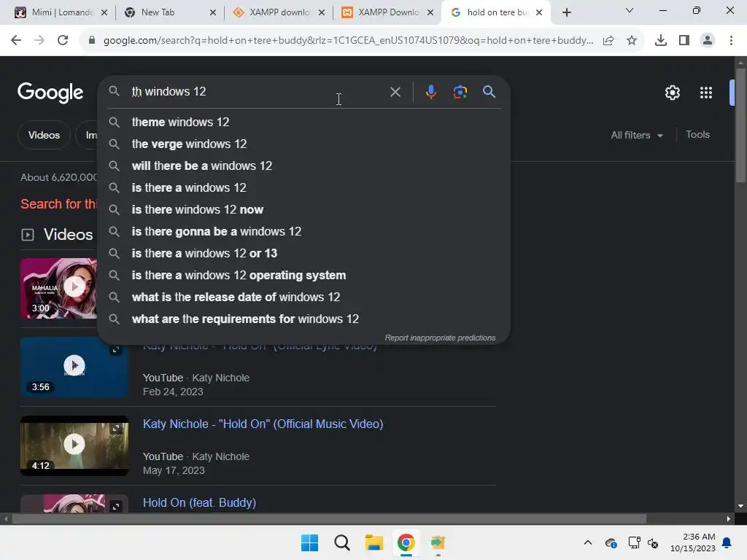Start voice search with the microphone icon
747x560 pixels.
[x=430, y=92]
